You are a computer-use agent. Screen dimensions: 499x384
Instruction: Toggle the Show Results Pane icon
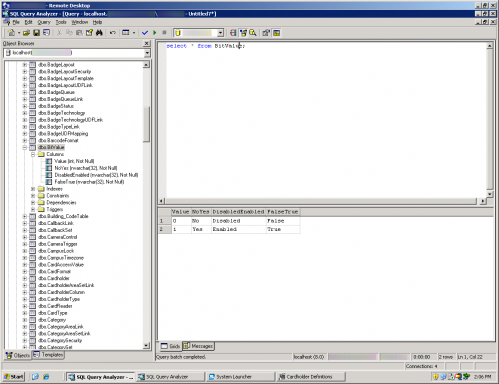coord(276,33)
